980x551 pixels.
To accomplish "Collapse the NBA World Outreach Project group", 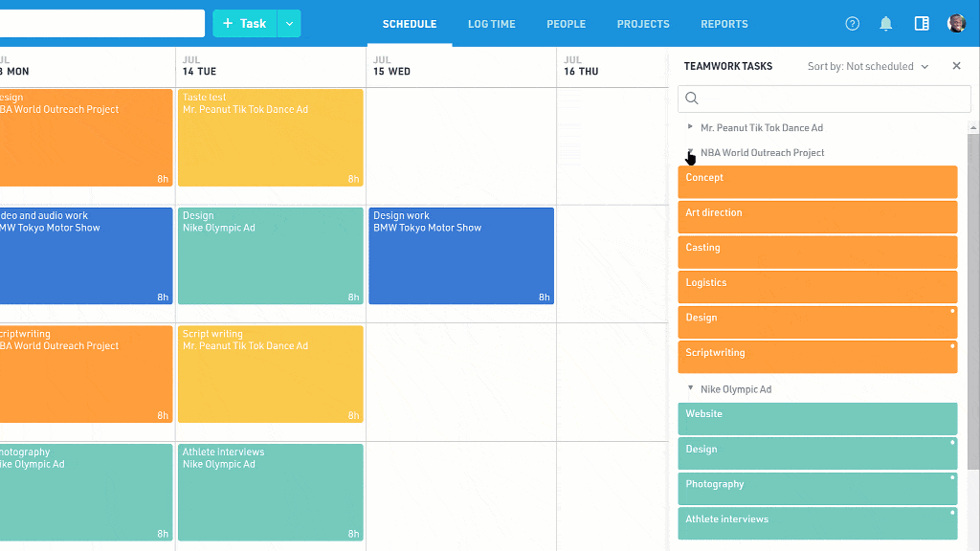I will pyautogui.click(x=691, y=152).
